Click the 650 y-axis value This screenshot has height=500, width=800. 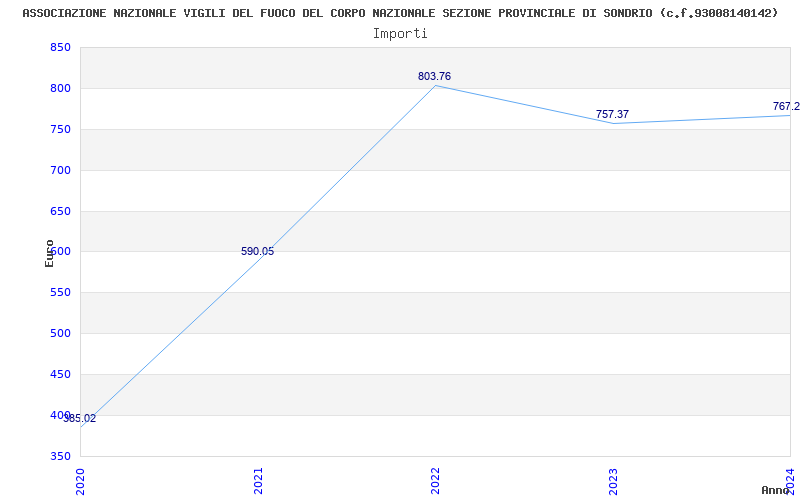pos(60,211)
